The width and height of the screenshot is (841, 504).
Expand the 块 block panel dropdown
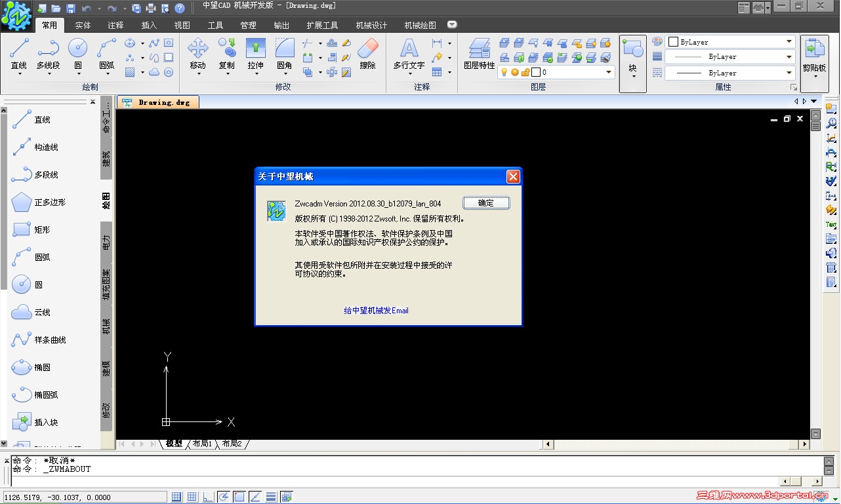click(x=633, y=76)
